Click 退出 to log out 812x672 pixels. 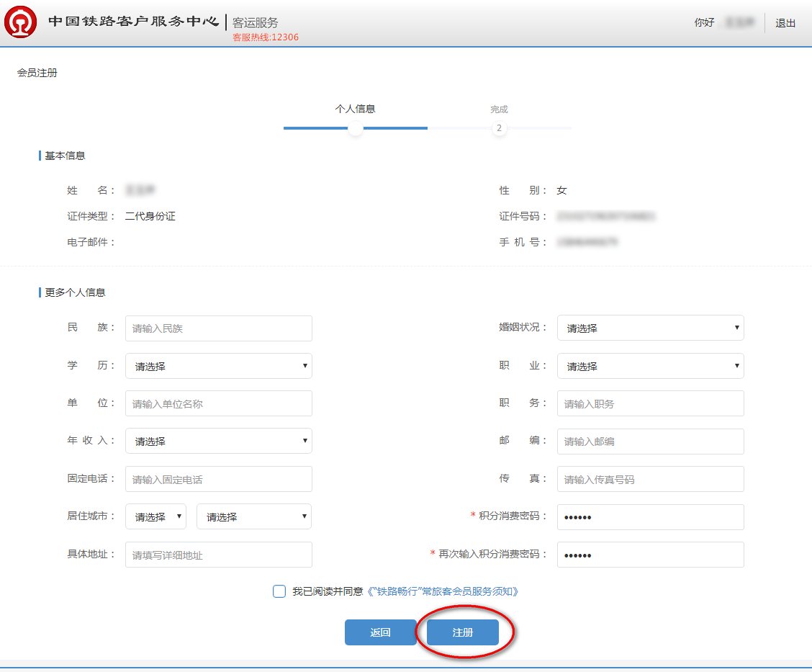click(x=785, y=23)
